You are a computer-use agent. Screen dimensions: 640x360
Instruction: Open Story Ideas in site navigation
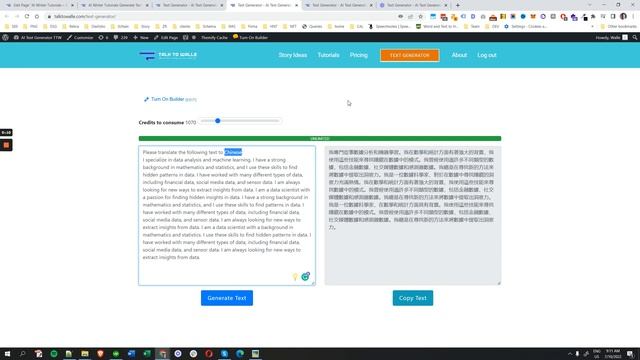293,55
